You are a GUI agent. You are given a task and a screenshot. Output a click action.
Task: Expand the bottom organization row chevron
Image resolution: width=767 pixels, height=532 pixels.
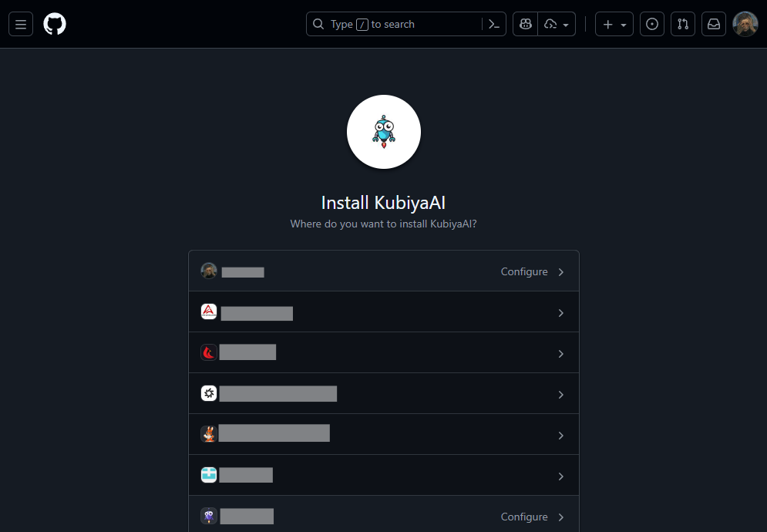pyautogui.click(x=561, y=517)
